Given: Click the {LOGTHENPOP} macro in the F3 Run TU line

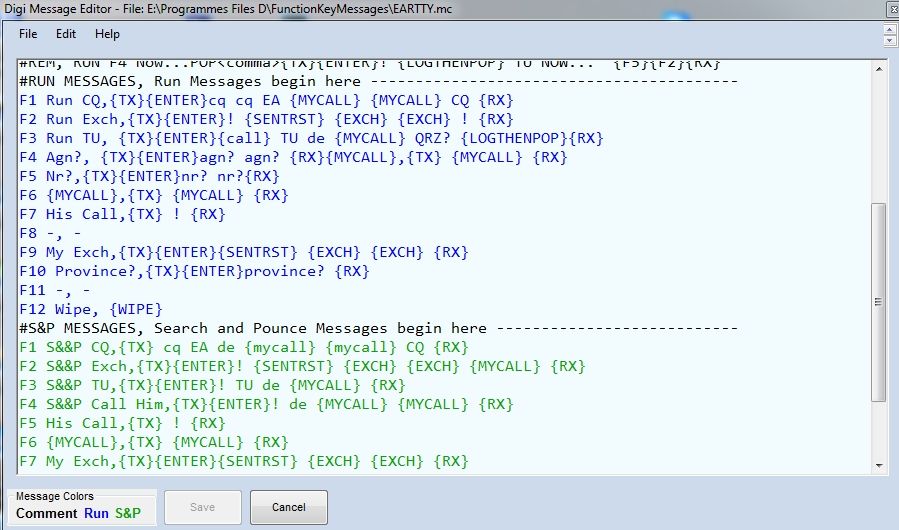Looking at the screenshot, I should click(x=514, y=138).
